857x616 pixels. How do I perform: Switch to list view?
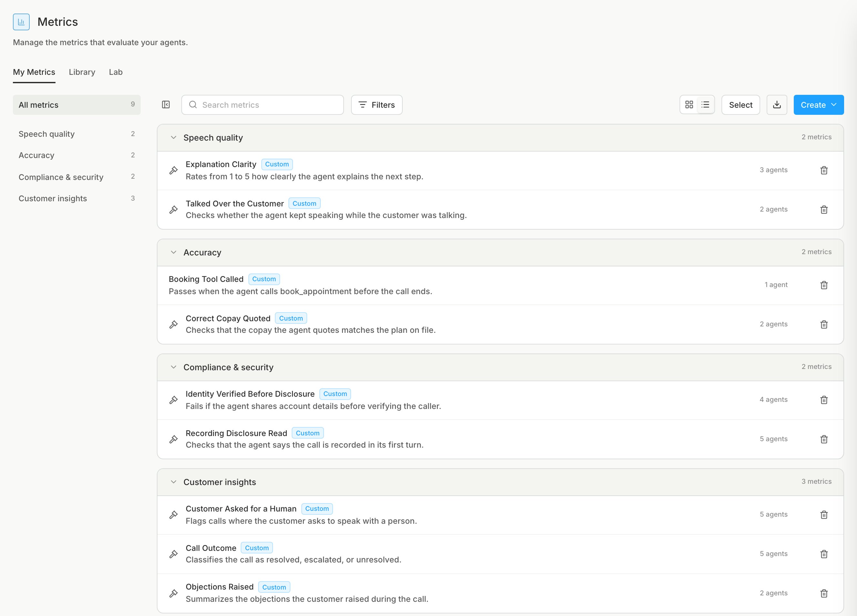[x=705, y=104]
